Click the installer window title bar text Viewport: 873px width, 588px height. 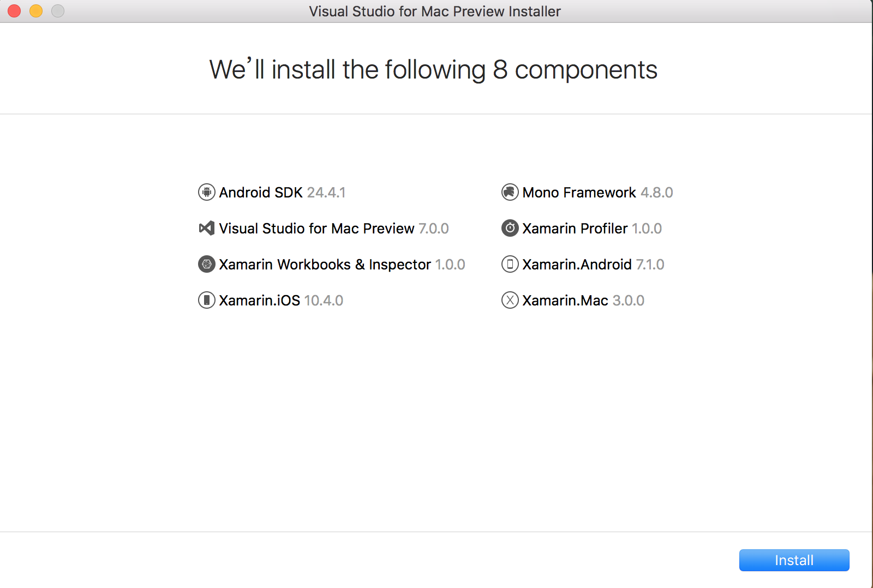[435, 11]
